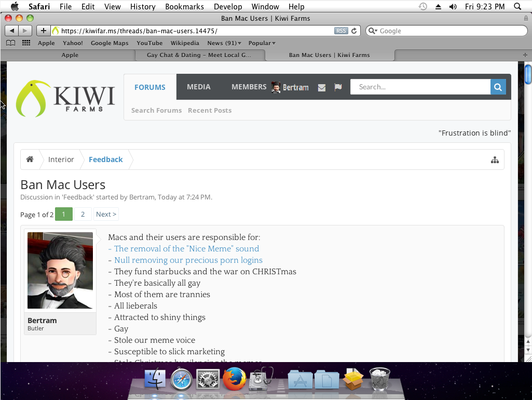Viewport: 532px width, 400px height.
Task: Open 'The removal of the Nice Meme sound' link
Action: coord(187,248)
